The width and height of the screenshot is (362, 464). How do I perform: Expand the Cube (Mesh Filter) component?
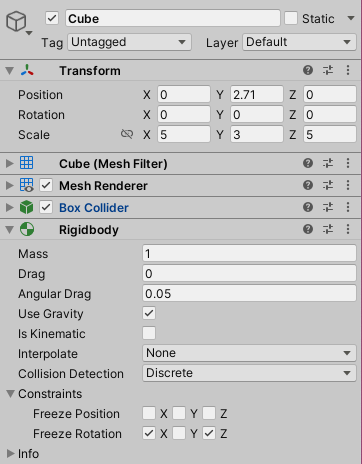pos(10,163)
